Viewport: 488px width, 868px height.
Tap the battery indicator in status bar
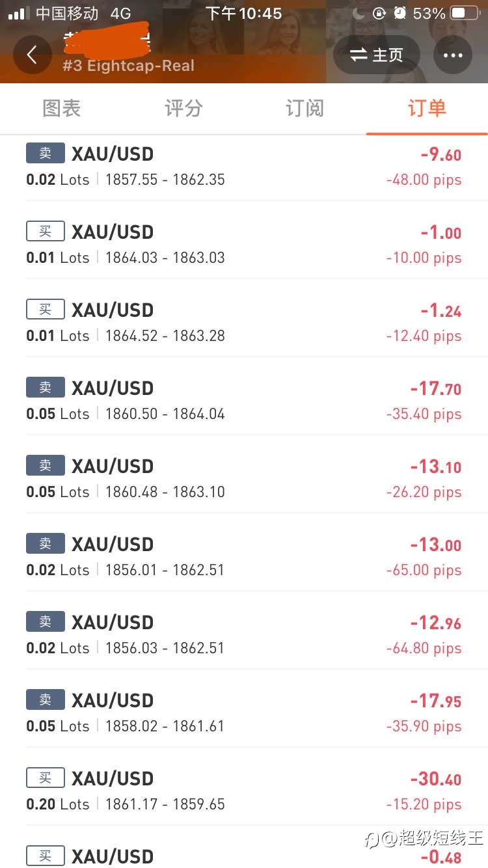[465, 13]
